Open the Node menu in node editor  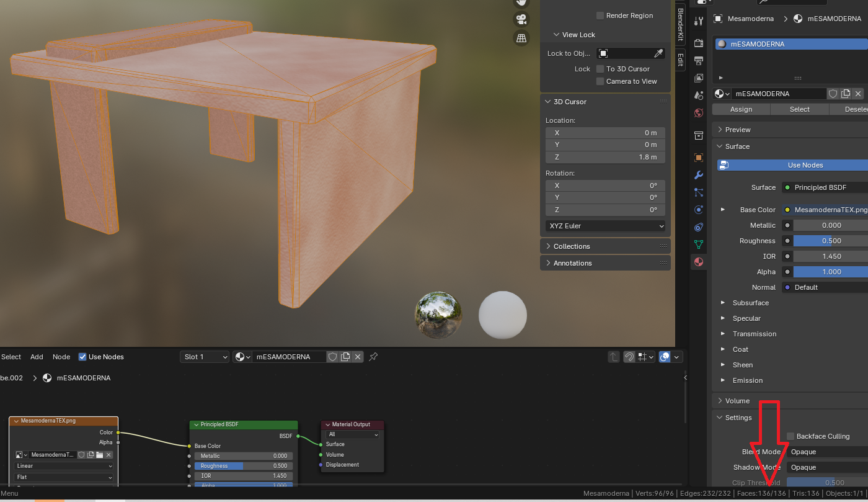61,357
